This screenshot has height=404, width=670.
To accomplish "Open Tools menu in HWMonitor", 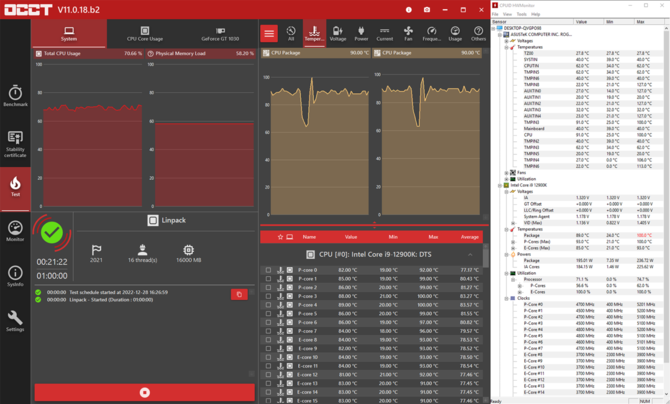I will tap(522, 14).
